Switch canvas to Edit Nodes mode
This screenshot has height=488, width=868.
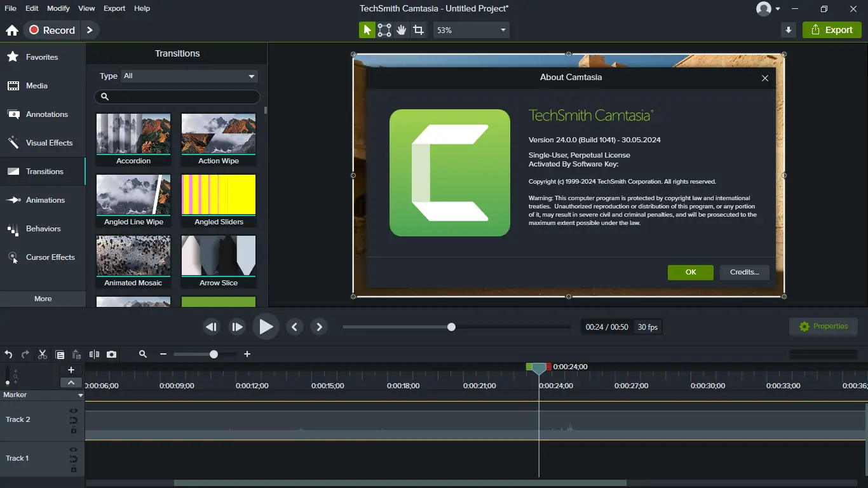pyautogui.click(x=384, y=30)
